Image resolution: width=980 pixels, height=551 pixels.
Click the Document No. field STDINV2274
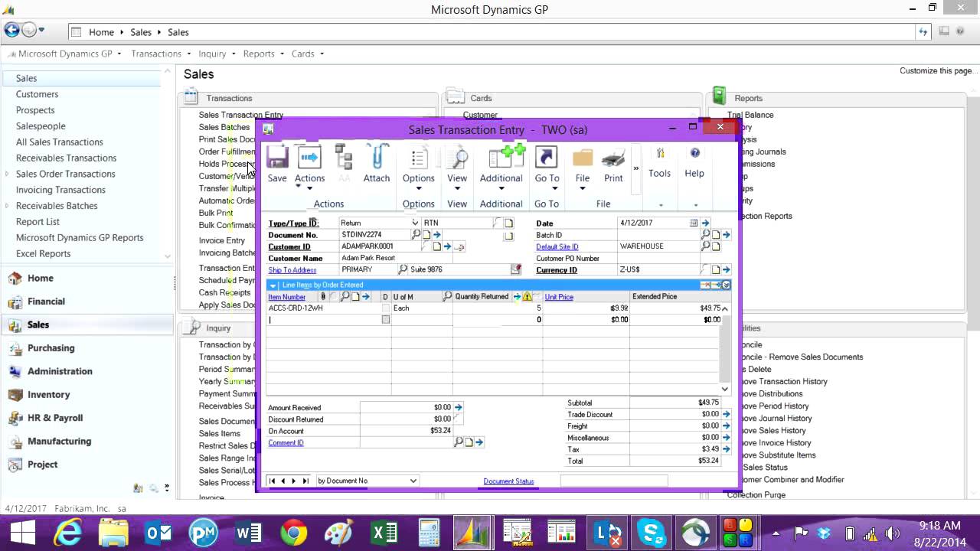(375, 235)
